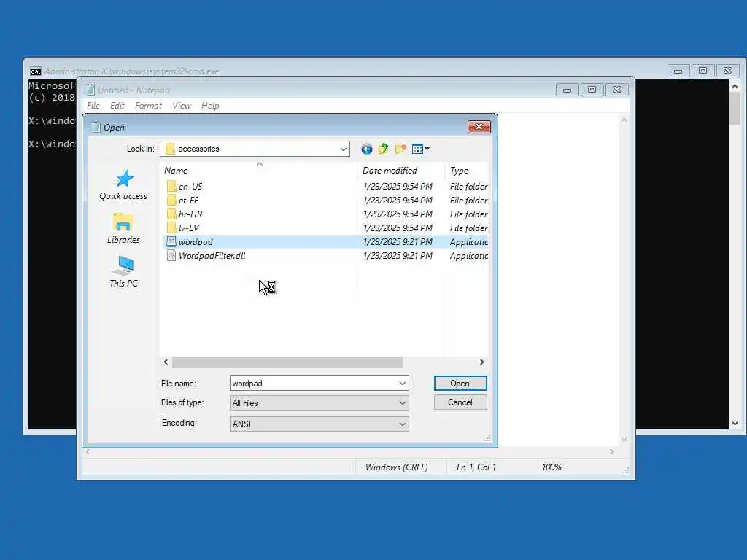This screenshot has width=747, height=560.
Task: Sort files by Date modified column
Action: [x=401, y=170]
